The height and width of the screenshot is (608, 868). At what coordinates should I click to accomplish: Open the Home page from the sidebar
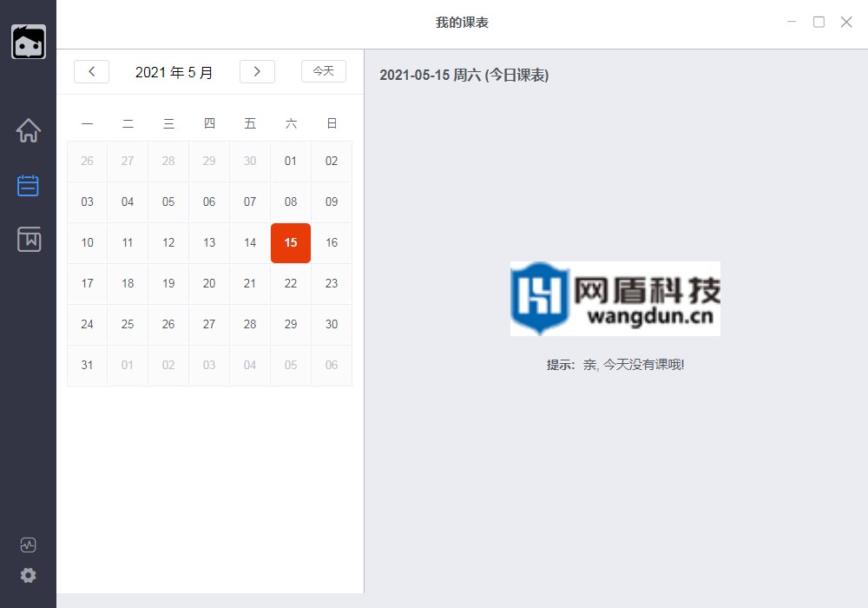[29, 130]
